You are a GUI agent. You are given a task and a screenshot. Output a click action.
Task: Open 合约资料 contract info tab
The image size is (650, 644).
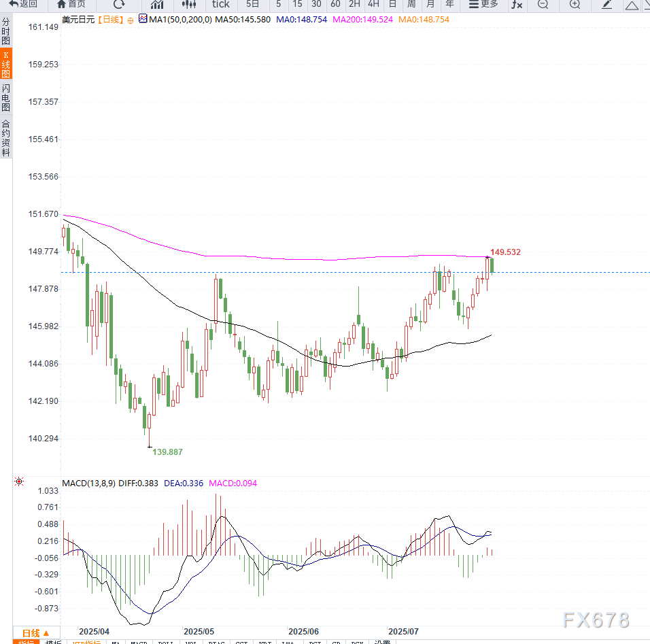6,138
